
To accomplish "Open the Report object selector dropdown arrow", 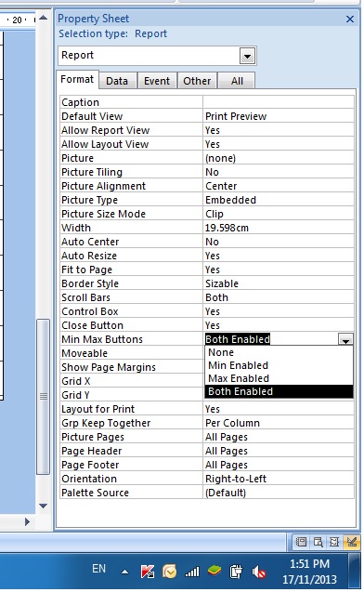I will [247, 57].
